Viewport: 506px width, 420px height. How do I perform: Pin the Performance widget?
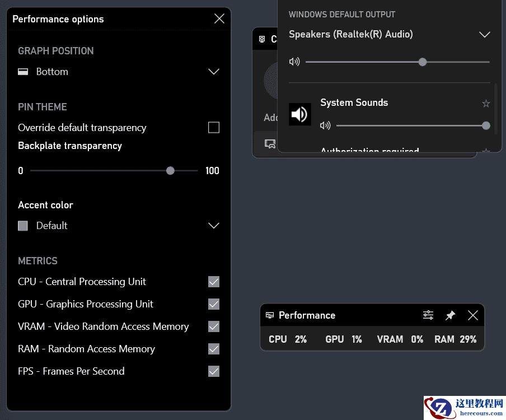click(450, 315)
